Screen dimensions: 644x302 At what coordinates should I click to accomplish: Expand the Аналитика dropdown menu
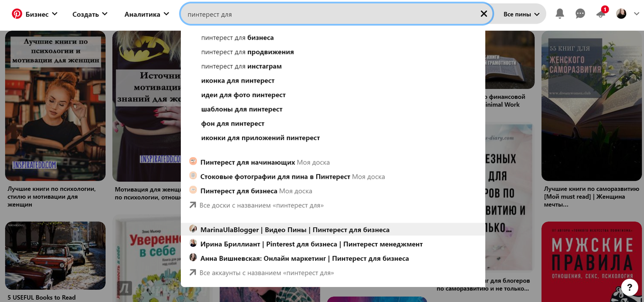(147, 14)
